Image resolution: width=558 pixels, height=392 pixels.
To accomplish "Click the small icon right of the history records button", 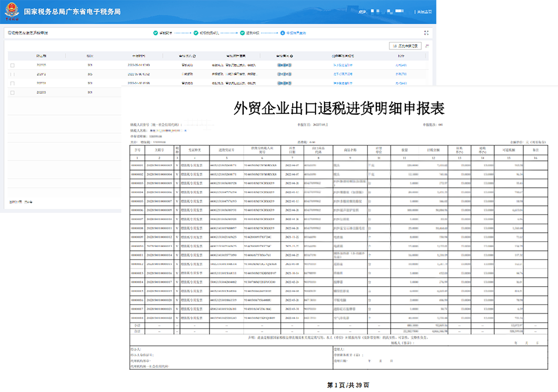I will pos(427,46).
